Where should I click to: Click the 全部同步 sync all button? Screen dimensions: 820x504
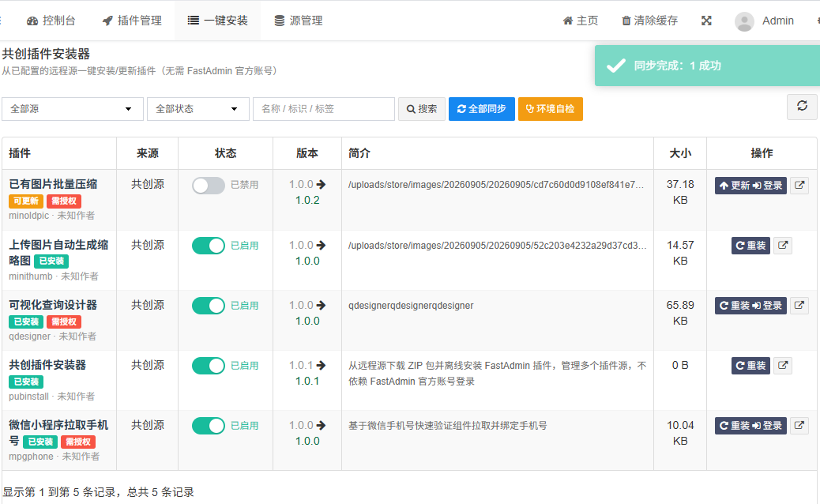click(x=482, y=109)
